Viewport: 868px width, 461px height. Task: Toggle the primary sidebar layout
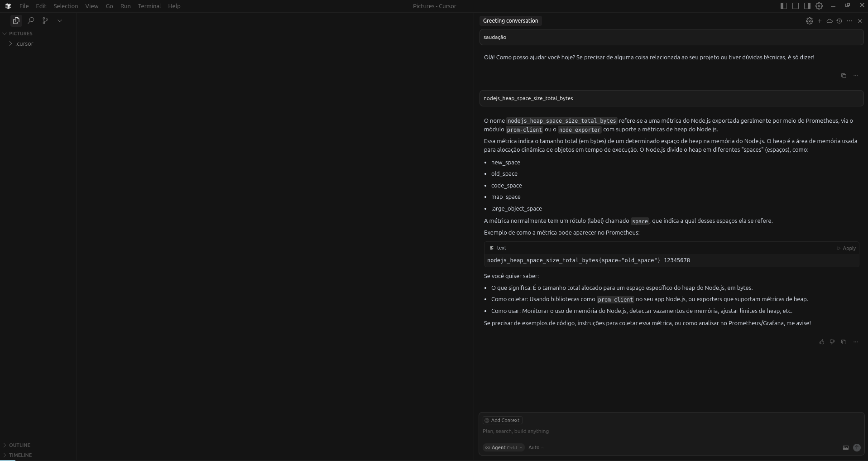coord(783,6)
